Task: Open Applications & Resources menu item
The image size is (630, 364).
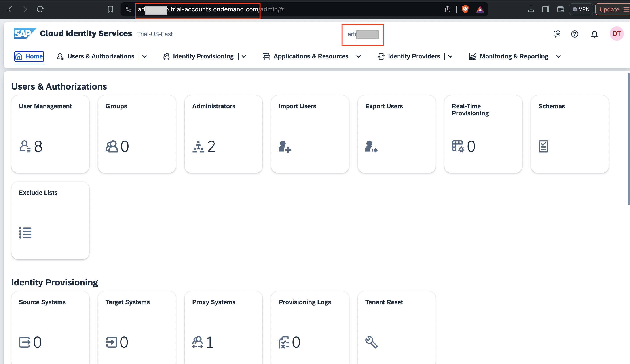Action: 305,56
